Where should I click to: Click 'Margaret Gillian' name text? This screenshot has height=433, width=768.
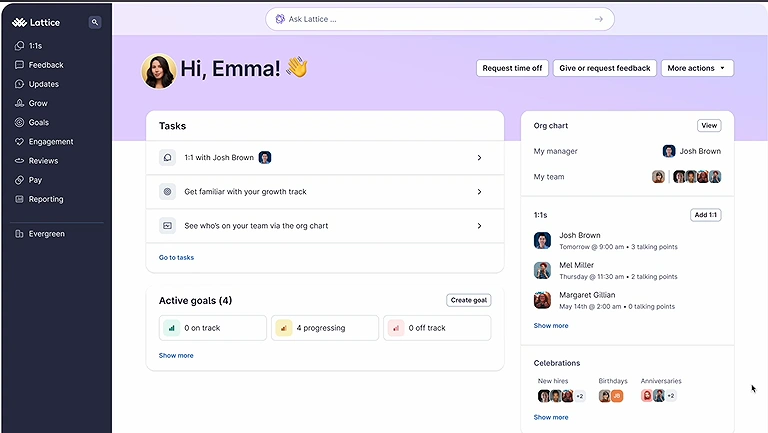587,295
